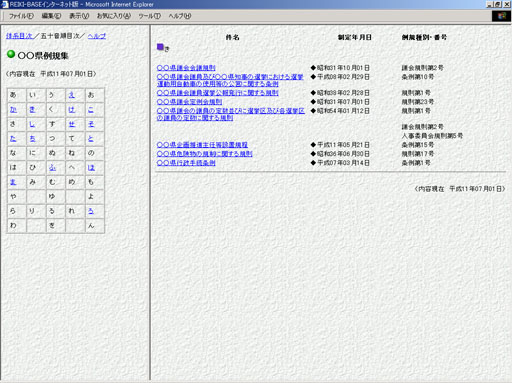Open the 表示 menu
512x383 pixels.
(79, 16)
